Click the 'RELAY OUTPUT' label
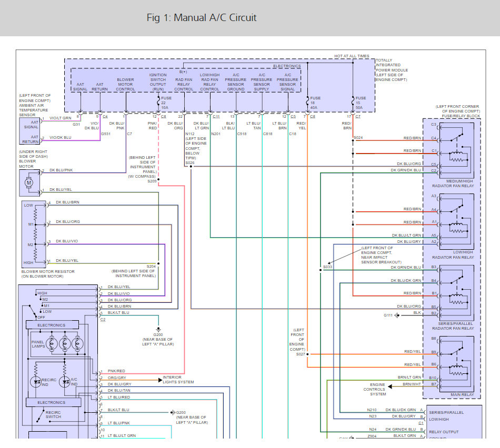Image resolution: width=500 pixels, height=448 pixels. click(x=444, y=432)
